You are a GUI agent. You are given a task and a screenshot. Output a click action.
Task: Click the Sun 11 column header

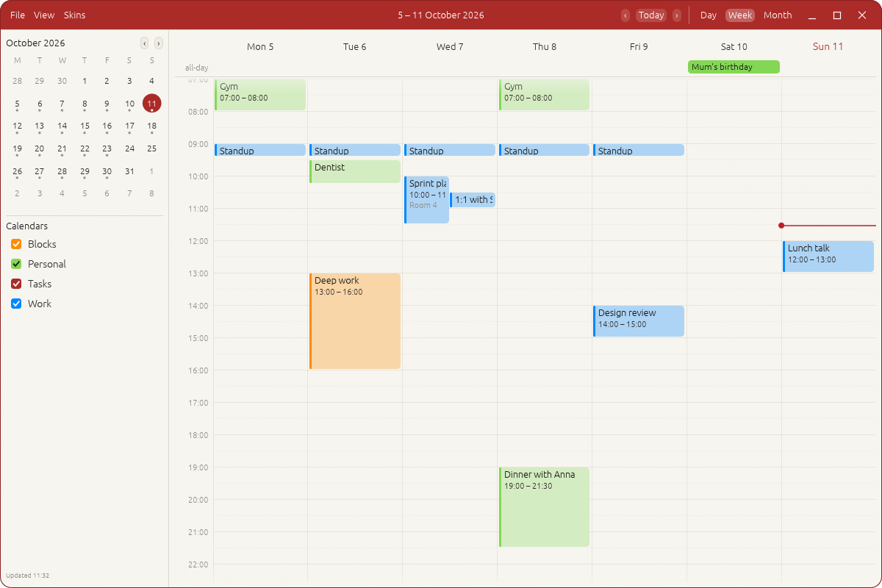828,46
